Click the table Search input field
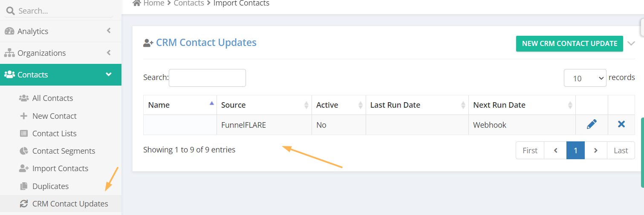Screen dimensions: 644x215 207,78
